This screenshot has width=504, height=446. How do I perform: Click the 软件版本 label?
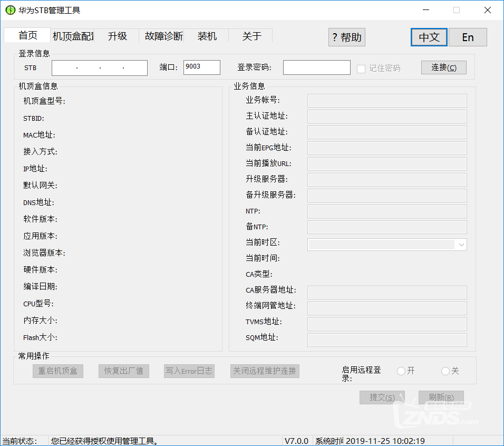[x=40, y=219]
